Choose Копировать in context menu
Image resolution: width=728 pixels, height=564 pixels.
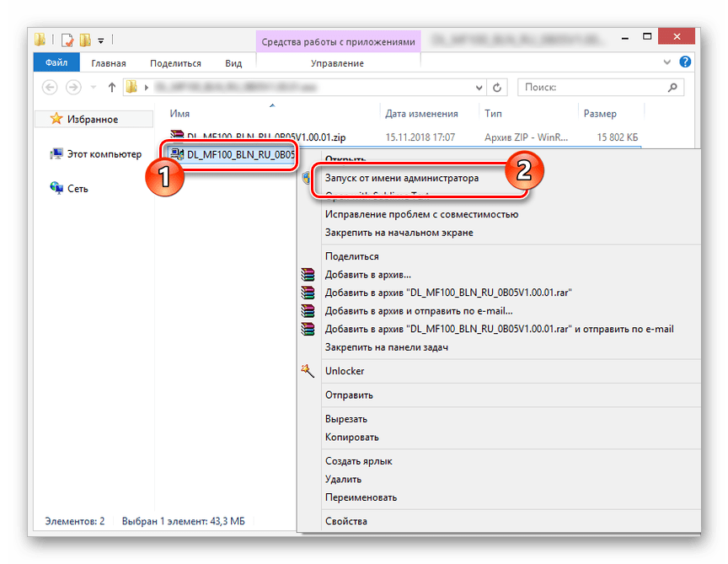(351, 438)
